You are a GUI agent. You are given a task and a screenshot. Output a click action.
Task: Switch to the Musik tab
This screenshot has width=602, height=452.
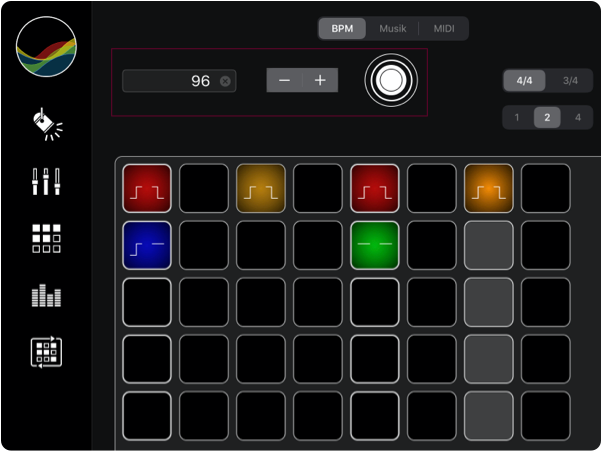click(x=392, y=28)
